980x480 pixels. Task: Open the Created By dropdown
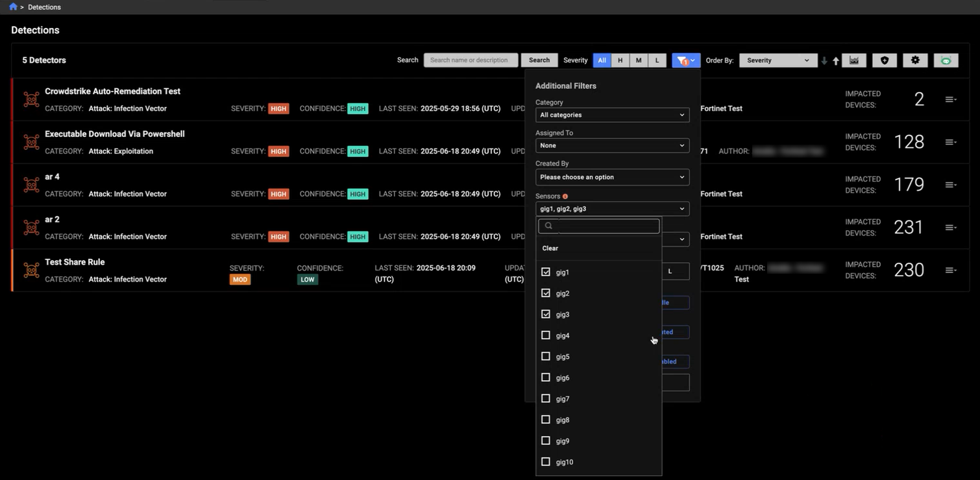click(x=612, y=177)
